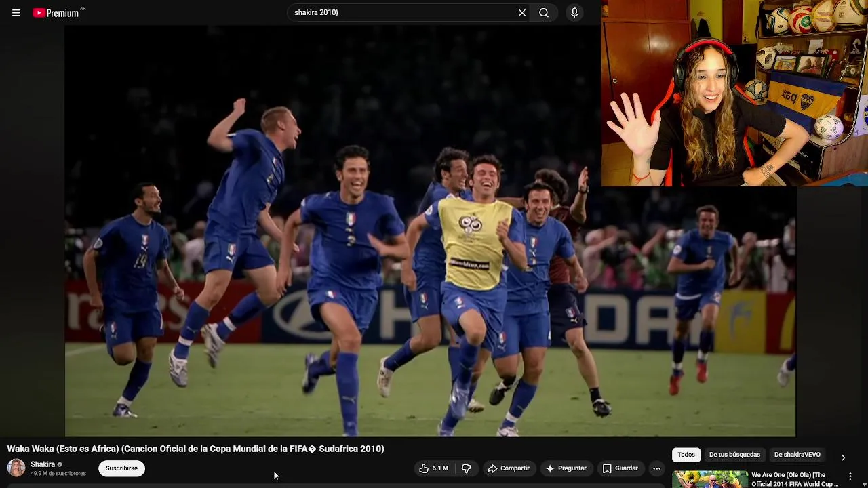868x488 pixels.
Task: Click the 49.9 M de suscriptores text
Action: [x=58, y=474]
